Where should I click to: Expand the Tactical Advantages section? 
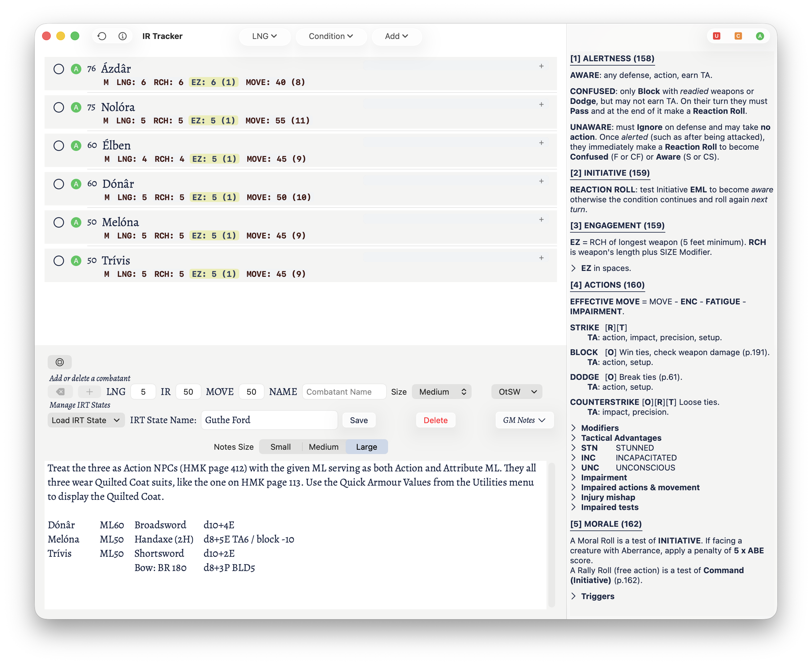coord(621,438)
